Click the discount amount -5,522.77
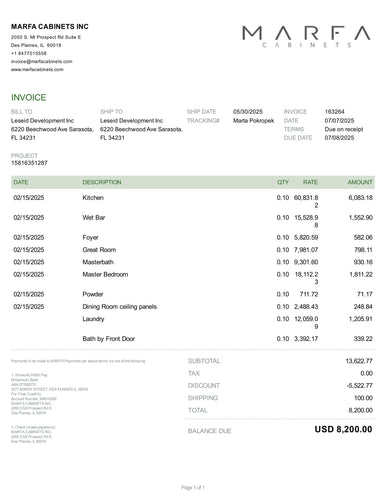386x500 pixels. click(x=359, y=386)
